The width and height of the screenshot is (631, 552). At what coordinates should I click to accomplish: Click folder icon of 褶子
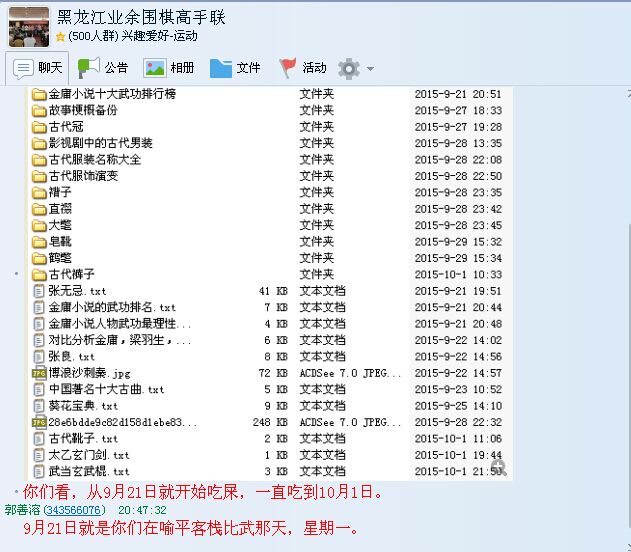(x=39, y=193)
